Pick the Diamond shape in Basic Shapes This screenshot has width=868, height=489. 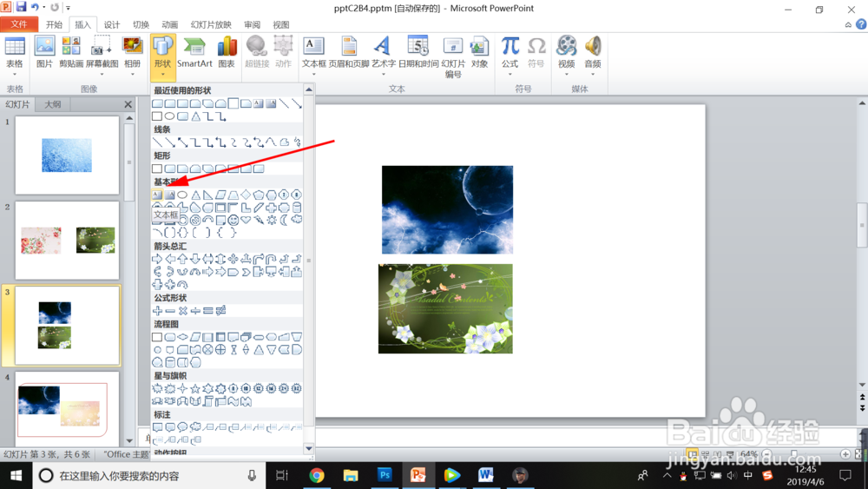[x=246, y=195]
